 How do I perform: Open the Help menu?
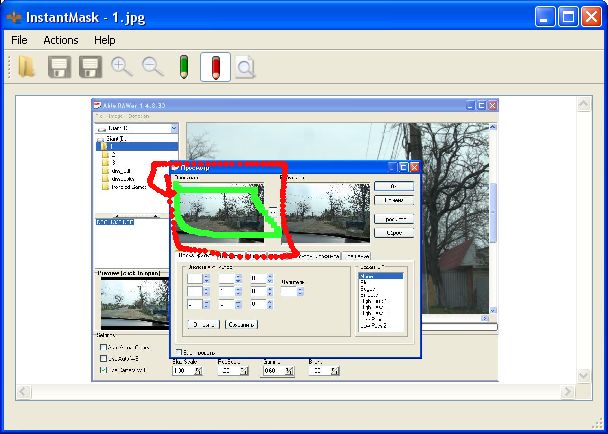[105, 40]
